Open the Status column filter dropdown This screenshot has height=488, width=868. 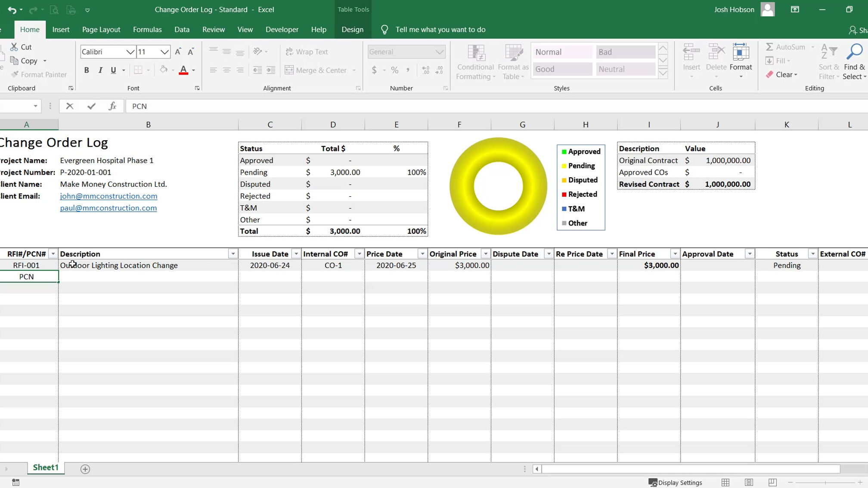pyautogui.click(x=813, y=254)
